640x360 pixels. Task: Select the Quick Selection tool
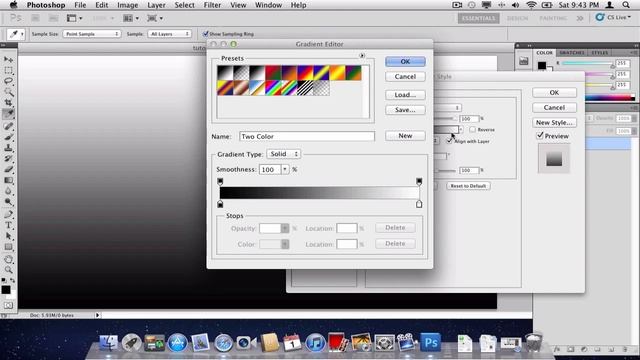click(8, 91)
